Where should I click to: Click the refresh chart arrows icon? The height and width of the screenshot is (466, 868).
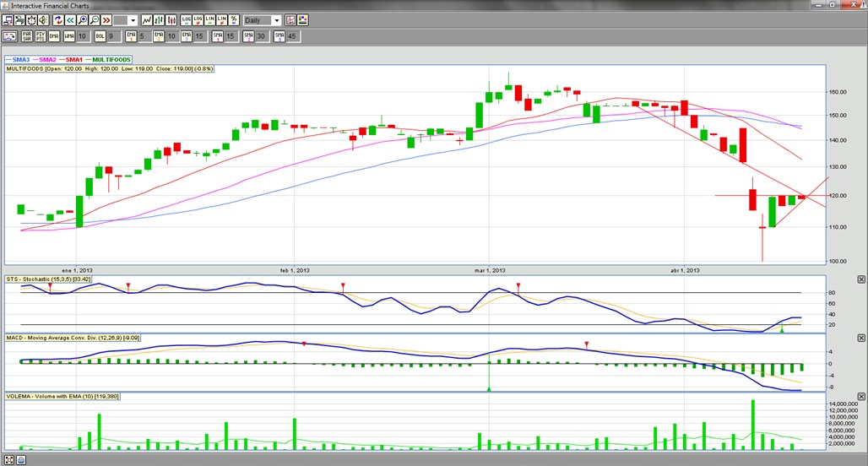pos(56,19)
